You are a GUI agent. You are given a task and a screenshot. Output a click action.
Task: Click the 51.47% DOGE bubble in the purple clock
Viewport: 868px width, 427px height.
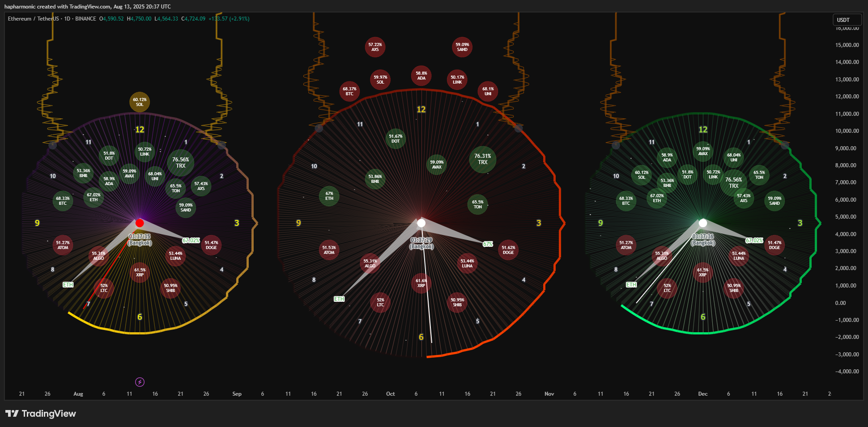[x=211, y=245]
